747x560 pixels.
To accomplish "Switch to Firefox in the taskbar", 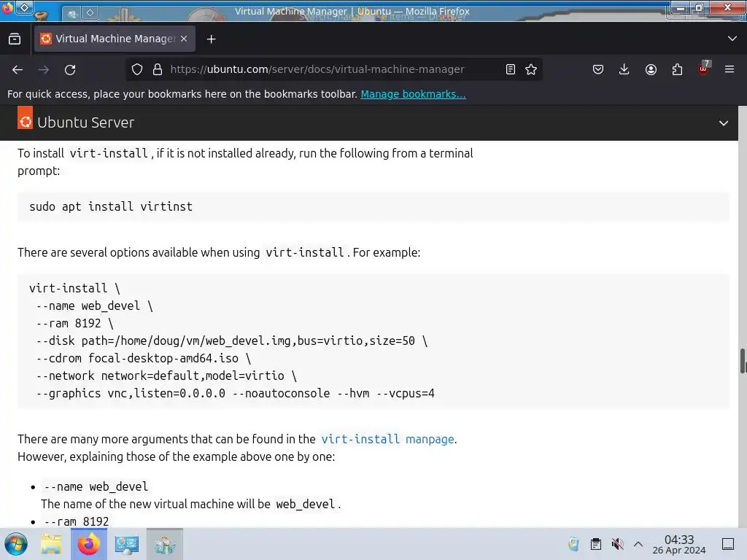I will pyautogui.click(x=88, y=544).
